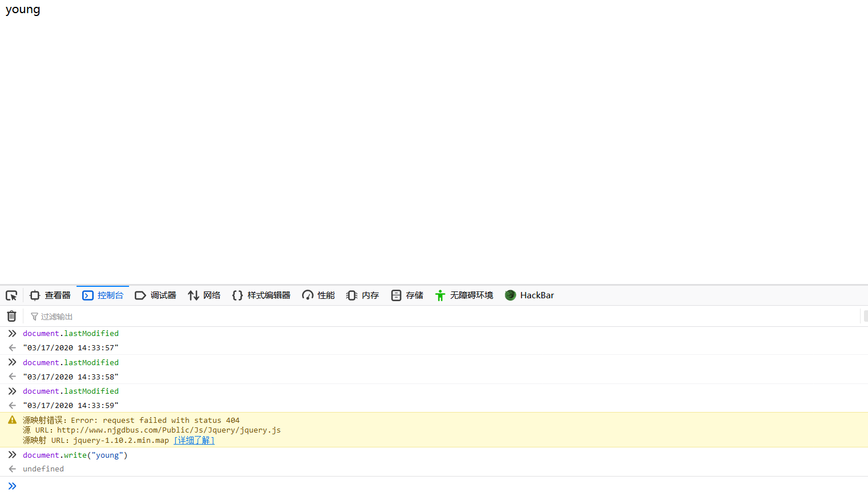
Task: Open the 存储 storage tab
Action: [407, 295]
